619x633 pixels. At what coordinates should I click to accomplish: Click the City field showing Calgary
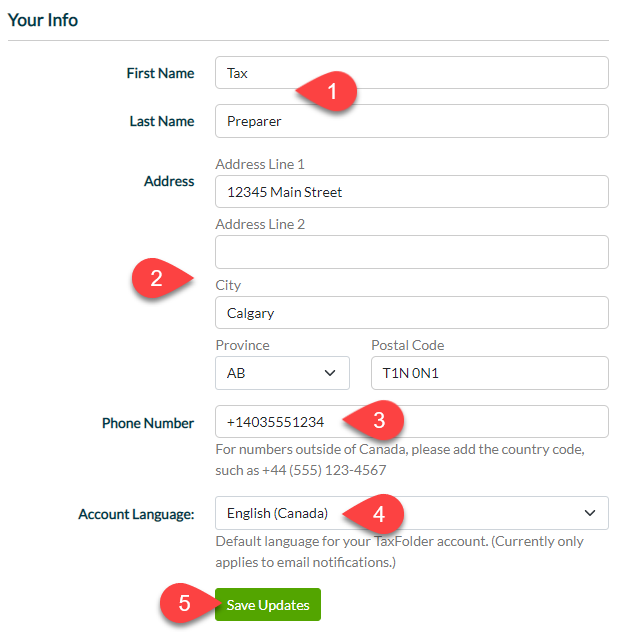(x=412, y=313)
